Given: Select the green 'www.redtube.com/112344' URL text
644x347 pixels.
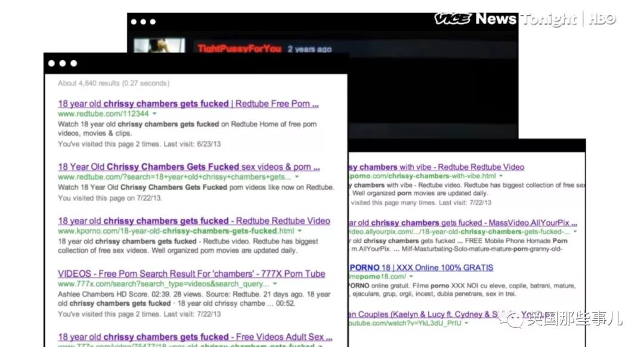Looking at the screenshot, I should pos(103,114).
